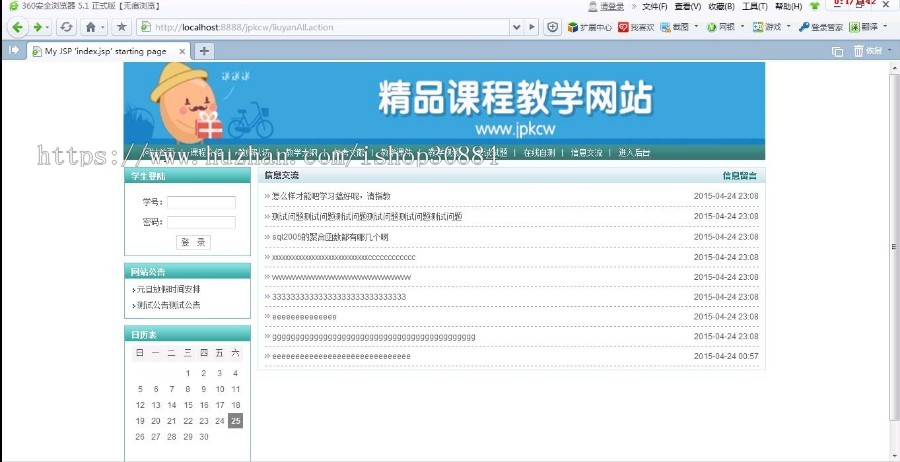Select date 15 in the calendar
Image resolution: width=900 pixels, height=462 pixels.
pos(188,405)
